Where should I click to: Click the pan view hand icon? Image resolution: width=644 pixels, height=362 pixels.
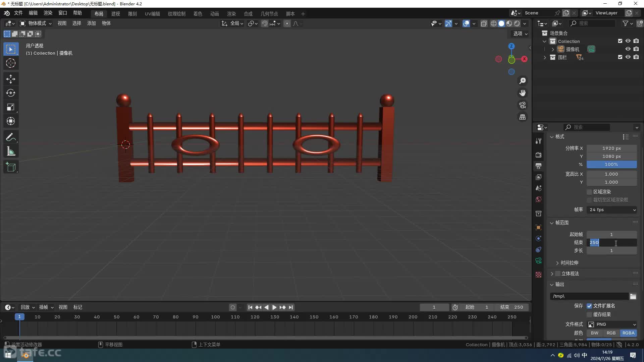tap(523, 93)
